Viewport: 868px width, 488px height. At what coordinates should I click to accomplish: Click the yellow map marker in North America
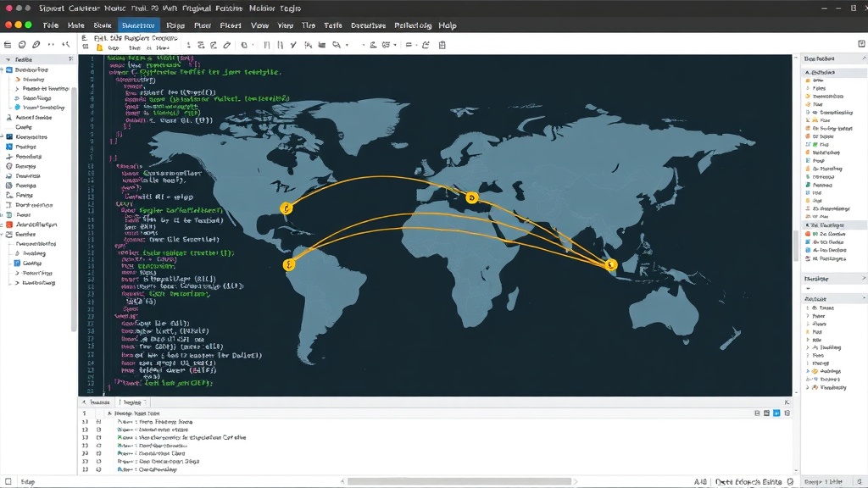(x=287, y=208)
